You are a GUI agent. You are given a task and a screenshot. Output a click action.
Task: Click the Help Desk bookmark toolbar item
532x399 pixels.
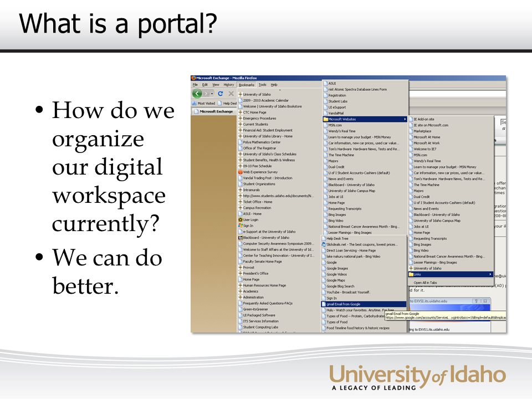(x=227, y=103)
